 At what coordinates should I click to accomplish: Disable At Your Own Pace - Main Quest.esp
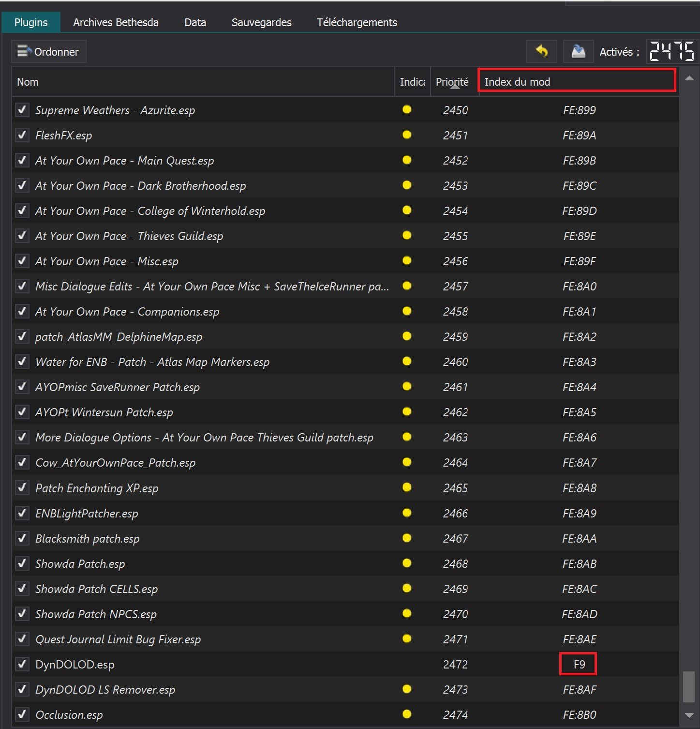[x=22, y=160]
